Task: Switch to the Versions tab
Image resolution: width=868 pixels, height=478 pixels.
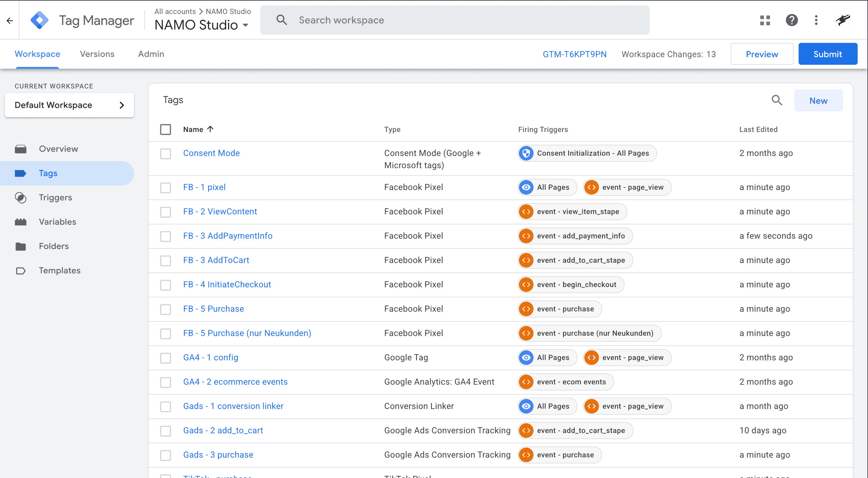Action: [97, 54]
